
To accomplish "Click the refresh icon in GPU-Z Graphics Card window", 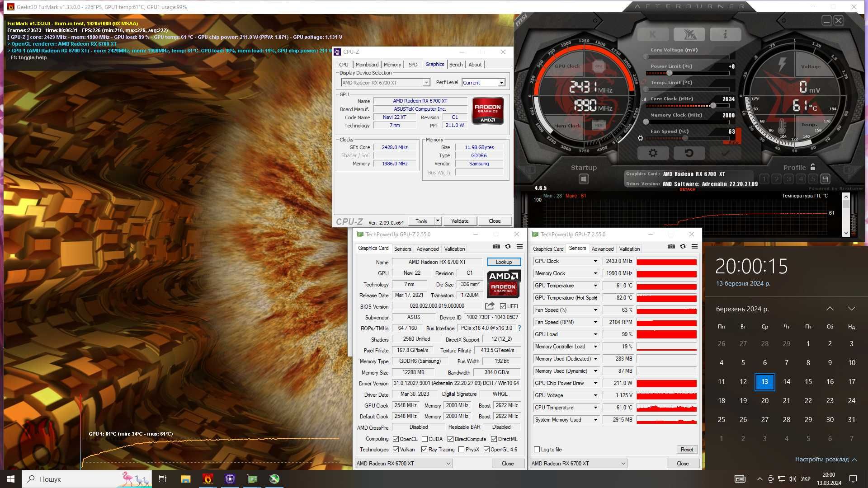I will [508, 246].
